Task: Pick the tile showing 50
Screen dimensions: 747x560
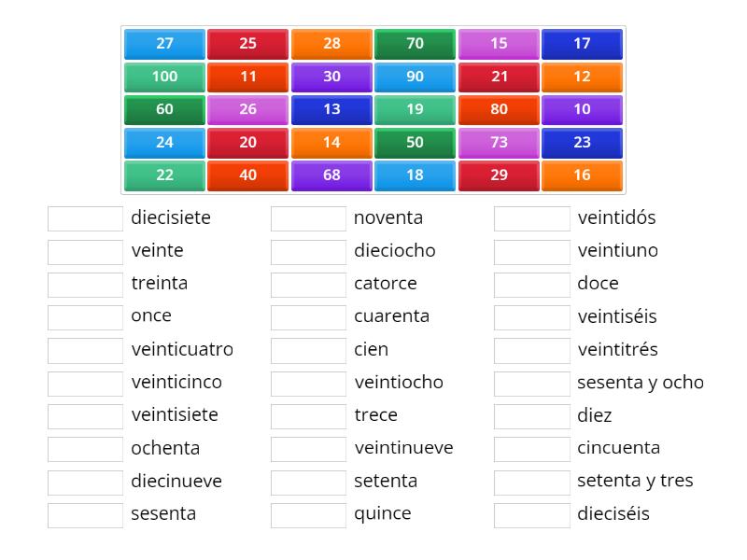Action: click(415, 142)
